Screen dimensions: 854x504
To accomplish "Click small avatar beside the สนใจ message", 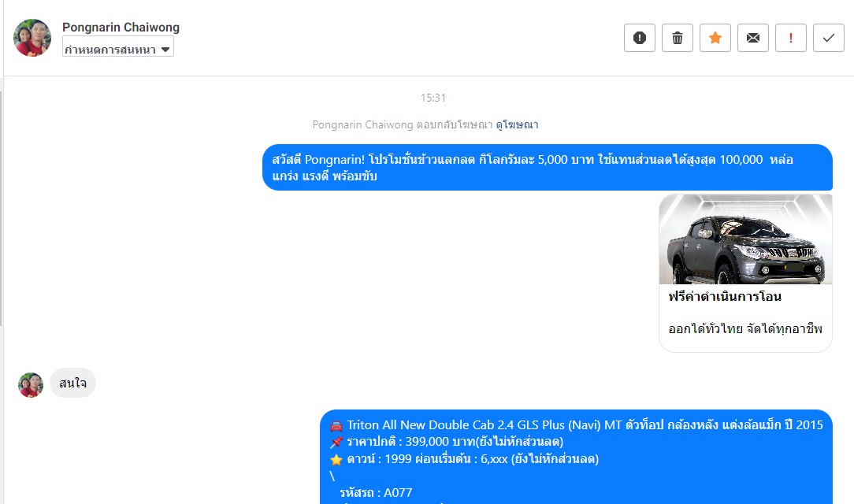I will point(31,385).
